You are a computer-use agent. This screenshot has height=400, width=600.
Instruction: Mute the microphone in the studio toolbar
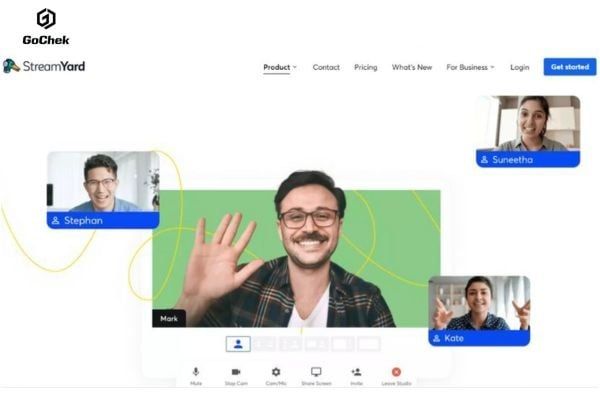pyautogui.click(x=196, y=373)
